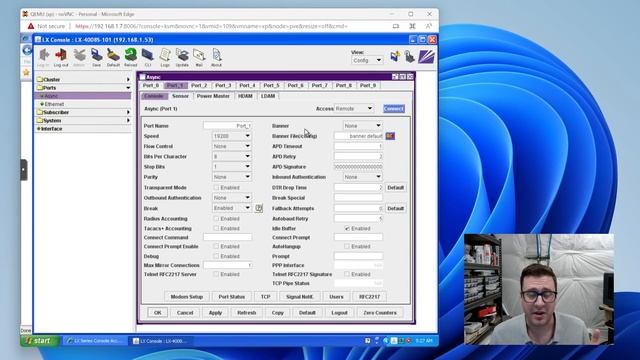Open the Parity dropdown
The width and height of the screenshot is (640, 360).
tap(231, 177)
